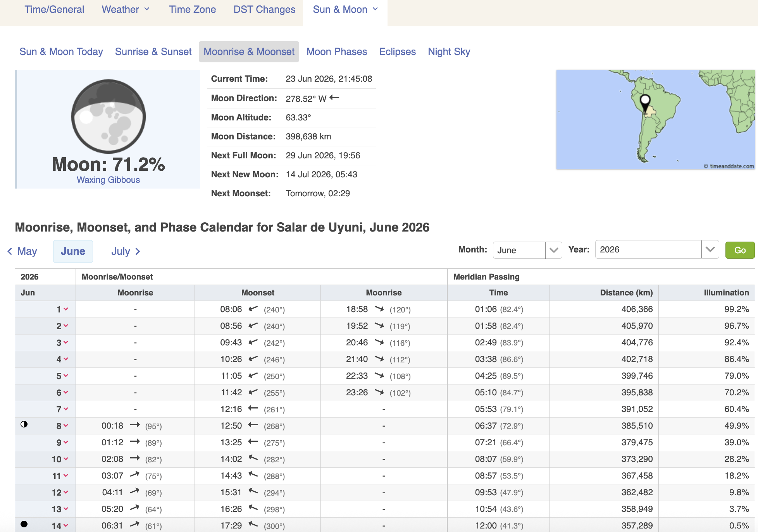Open the Weather menu
Image resolution: width=758 pixels, height=532 pixels.
coord(126,10)
